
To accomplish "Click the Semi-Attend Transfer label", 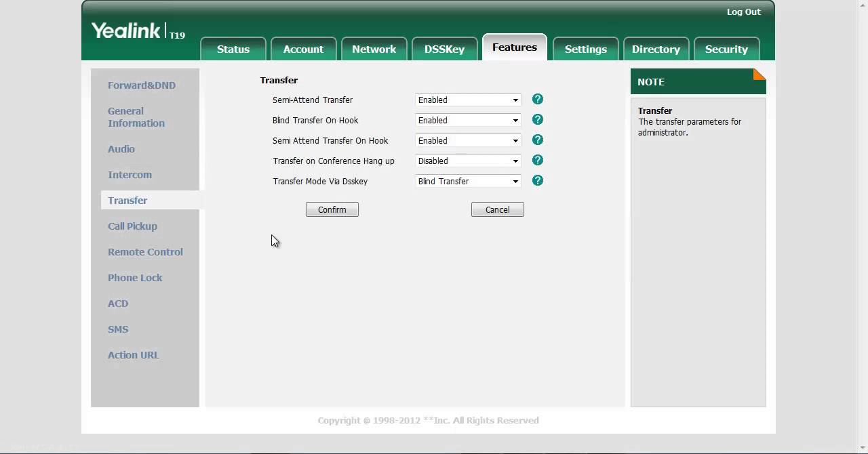I will click(x=313, y=100).
